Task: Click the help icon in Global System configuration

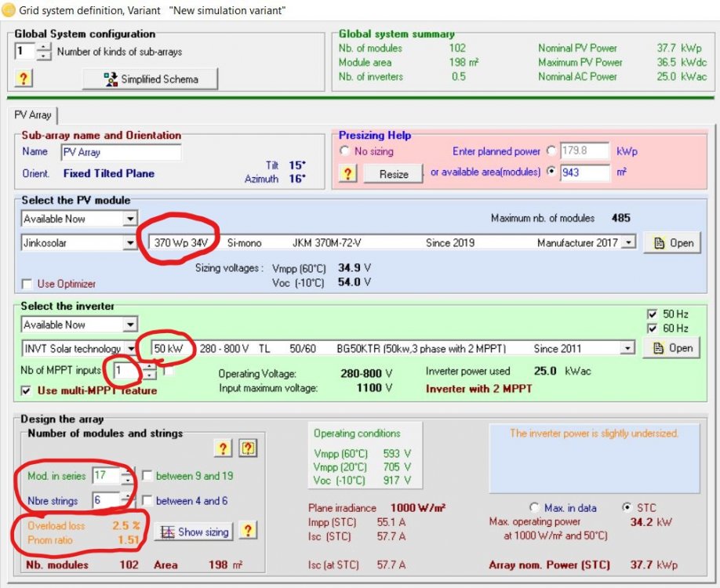Action: click(24, 78)
